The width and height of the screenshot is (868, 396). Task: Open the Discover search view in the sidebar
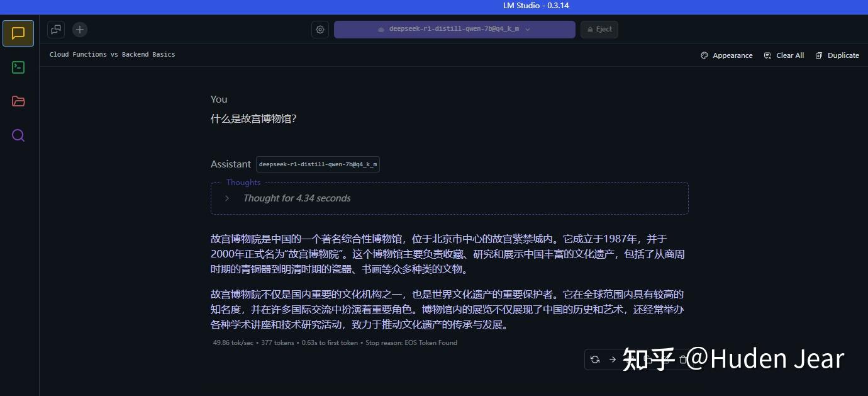(x=18, y=135)
